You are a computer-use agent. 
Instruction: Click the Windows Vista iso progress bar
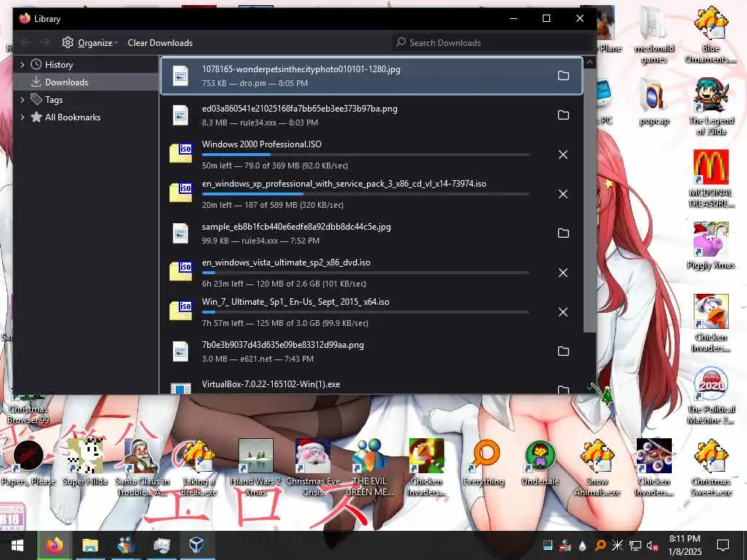pyautogui.click(x=365, y=273)
